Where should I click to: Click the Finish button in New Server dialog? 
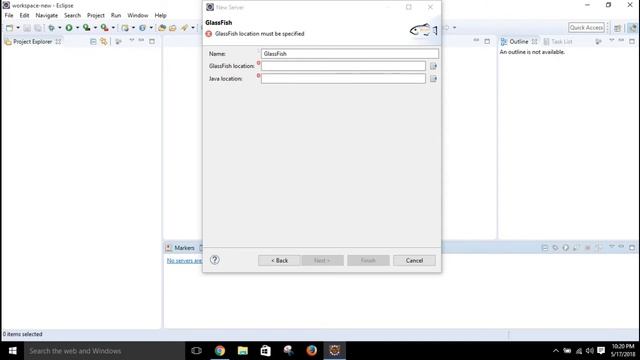click(368, 260)
